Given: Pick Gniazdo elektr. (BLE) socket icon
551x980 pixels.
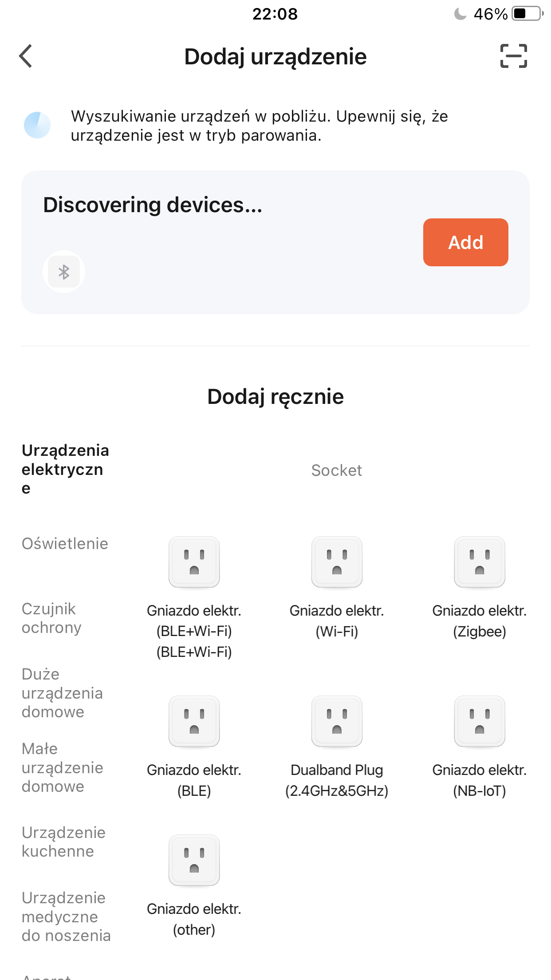Looking at the screenshot, I should point(194,721).
